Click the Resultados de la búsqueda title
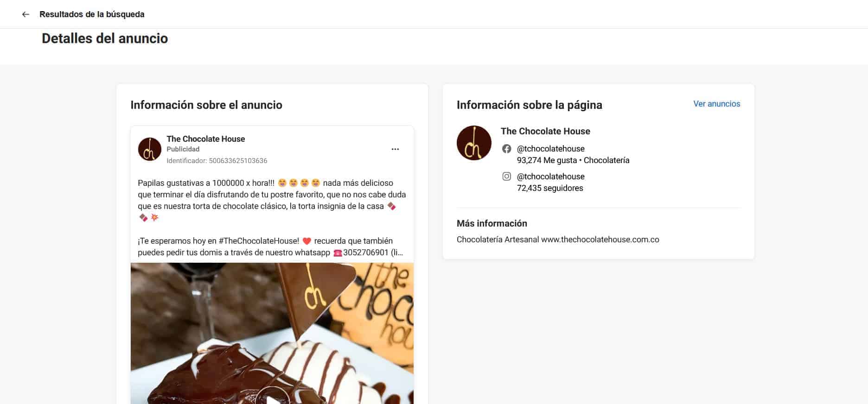Image resolution: width=868 pixels, height=404 pixels. (x=92, y=14)
